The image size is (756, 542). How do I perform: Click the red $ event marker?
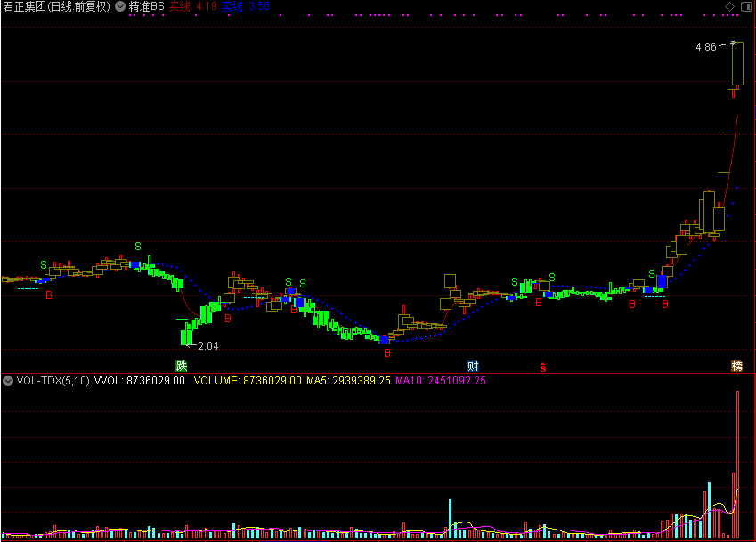coord(543,367)
